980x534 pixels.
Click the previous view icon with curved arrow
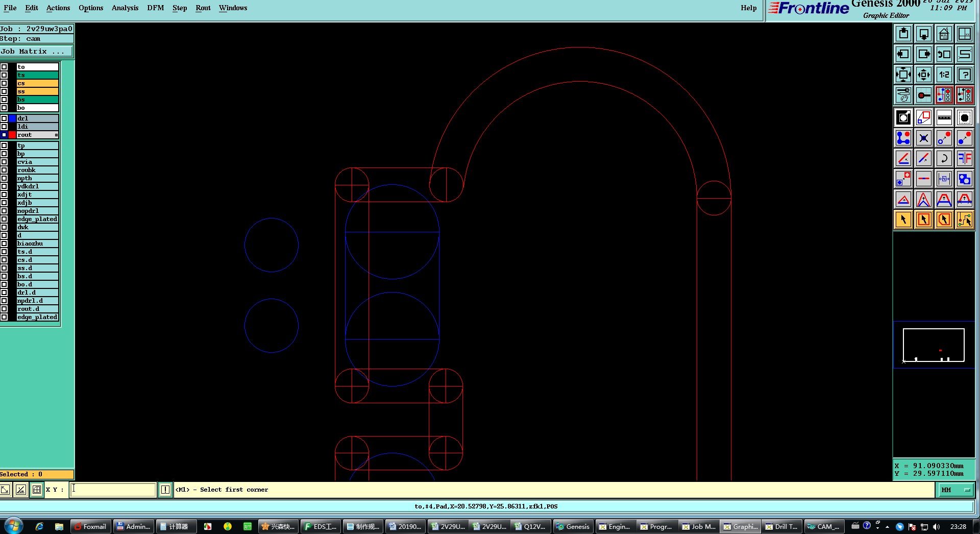[x=944, y=54]
